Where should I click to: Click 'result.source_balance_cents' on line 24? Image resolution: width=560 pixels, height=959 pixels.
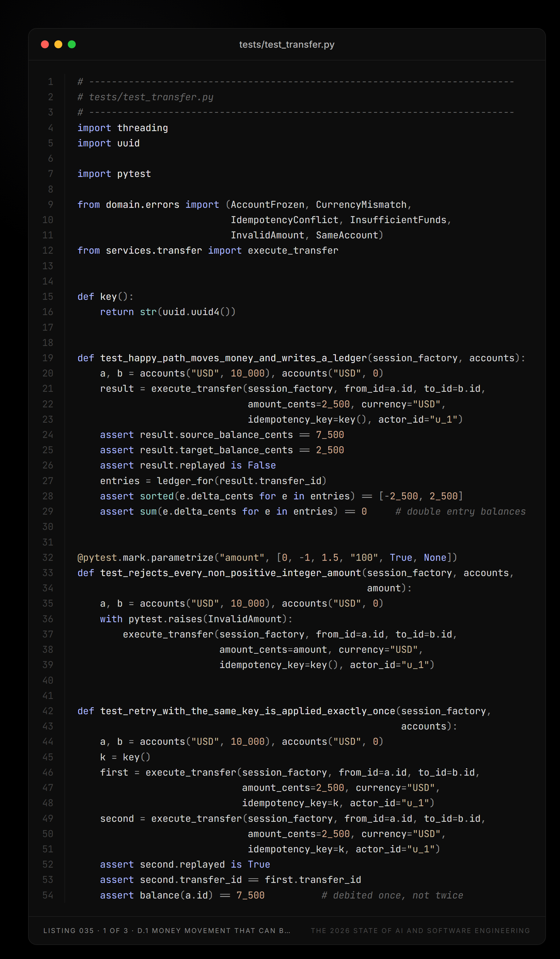point(216,435)
